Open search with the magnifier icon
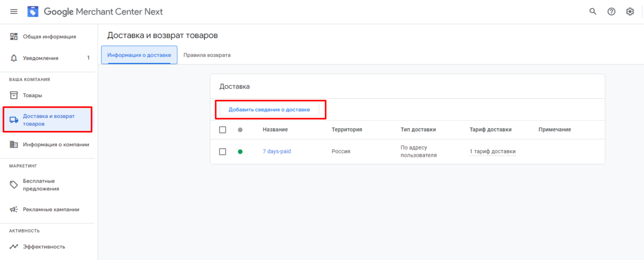 (593, 12)
